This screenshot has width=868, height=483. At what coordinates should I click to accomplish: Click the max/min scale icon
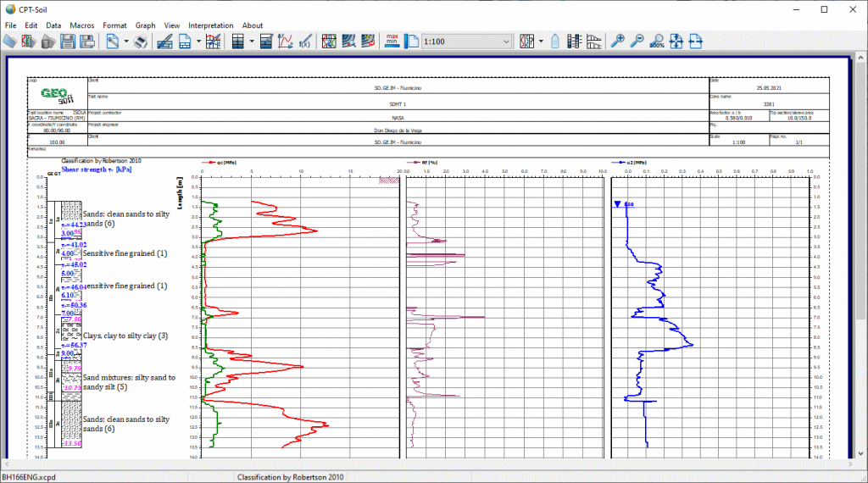392,41
